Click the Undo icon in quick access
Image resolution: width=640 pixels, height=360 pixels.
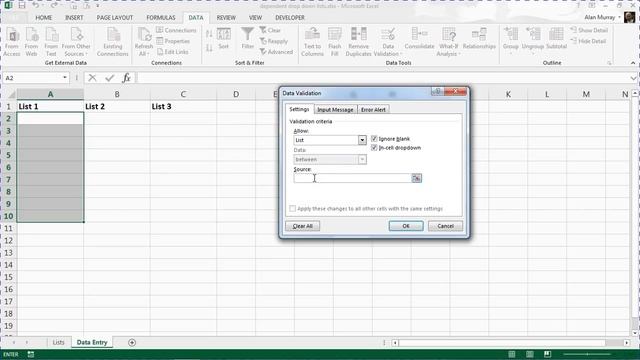coord(36,6)
